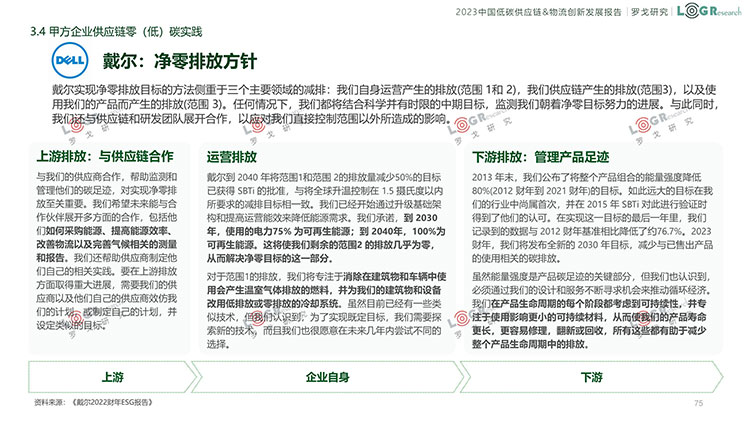The width and height of the screenshot is (750, 422).
Task: Click the title 戴尔：净零排放方针
Action: [x=180, y=61]
